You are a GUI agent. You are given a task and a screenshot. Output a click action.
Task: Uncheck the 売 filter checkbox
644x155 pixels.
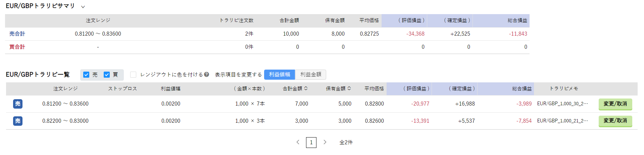click(x=86, y=75)
